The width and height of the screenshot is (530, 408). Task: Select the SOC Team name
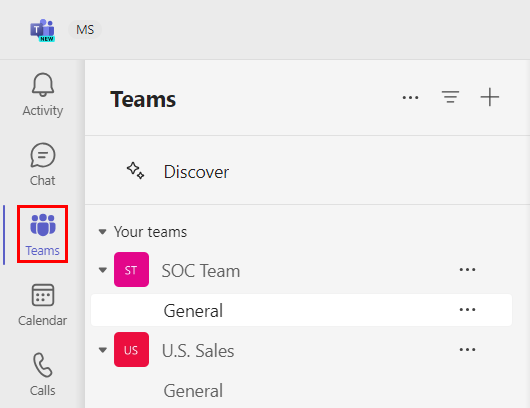pos(201,271)
